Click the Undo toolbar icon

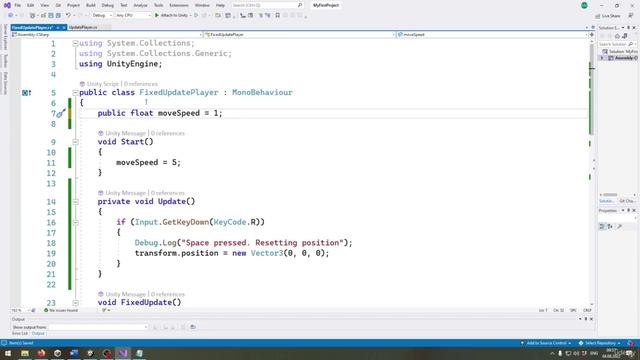click(68, 16)
